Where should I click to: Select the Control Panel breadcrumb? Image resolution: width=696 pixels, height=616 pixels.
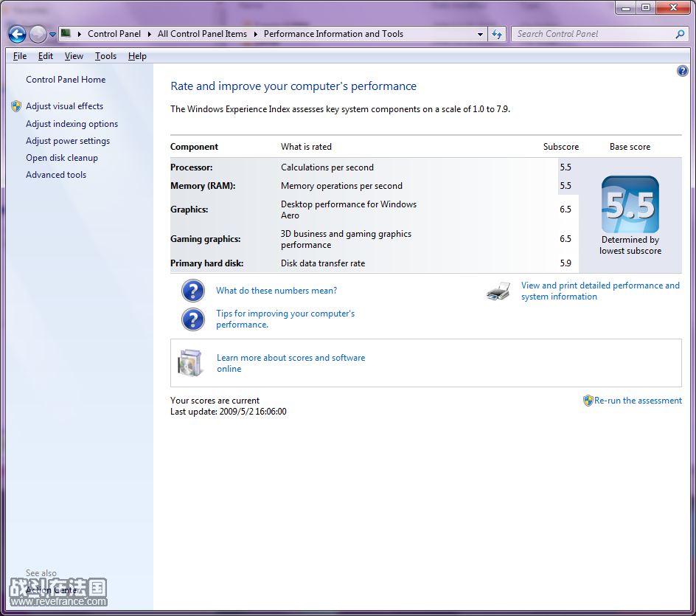pyautogui.click(x=114, y=34)
